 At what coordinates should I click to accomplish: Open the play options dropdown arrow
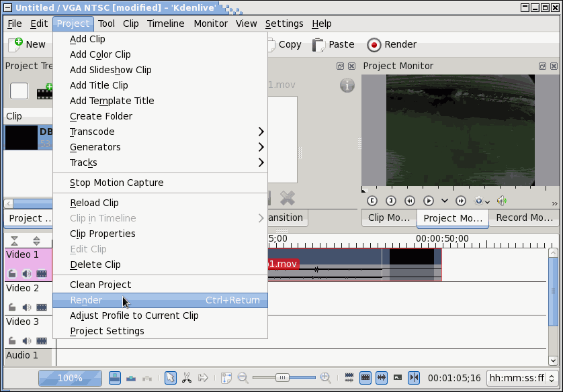pos(445,201)
